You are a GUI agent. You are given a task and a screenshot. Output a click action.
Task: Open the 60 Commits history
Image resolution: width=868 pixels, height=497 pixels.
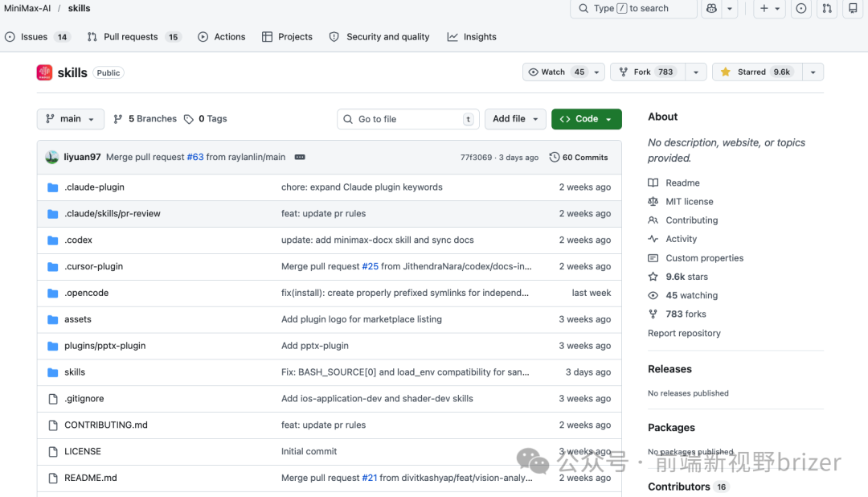point(579,158)
